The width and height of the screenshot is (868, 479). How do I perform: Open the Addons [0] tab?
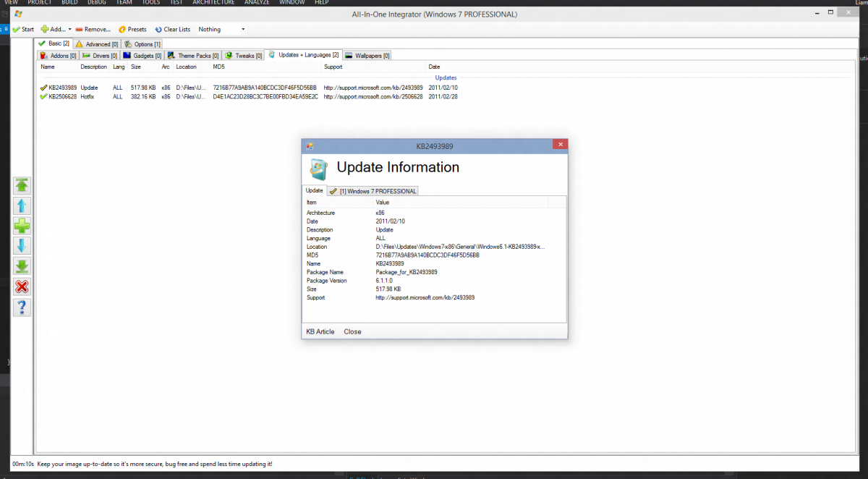click(x=58, y=55)
